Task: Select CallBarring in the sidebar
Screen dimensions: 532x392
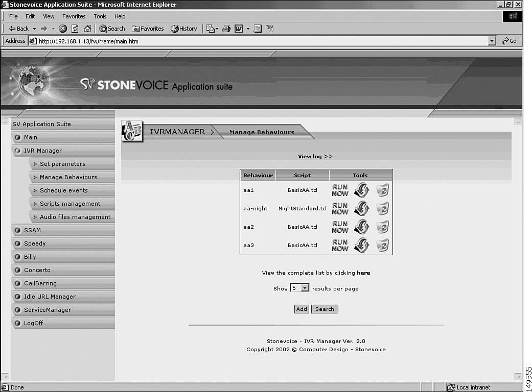Action: coord(63,283)
